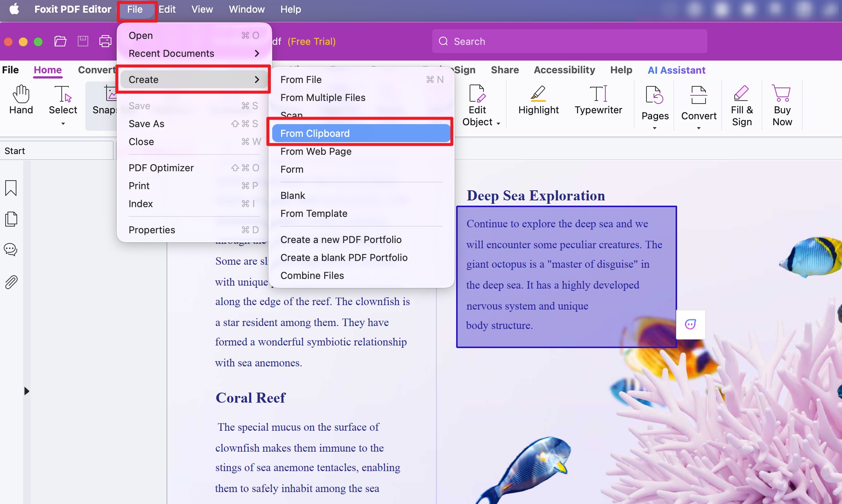Activate the Select tool
Viewport: 842px width, 504px height.
tap(63, 100)
